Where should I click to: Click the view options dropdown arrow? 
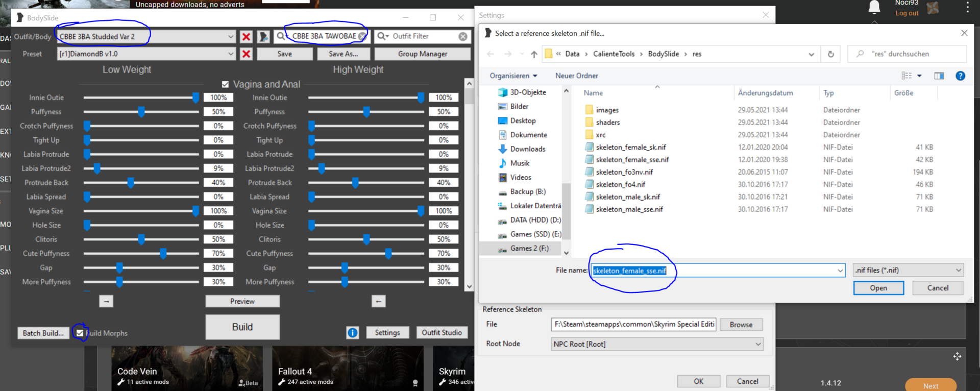(x=919, y=76)
